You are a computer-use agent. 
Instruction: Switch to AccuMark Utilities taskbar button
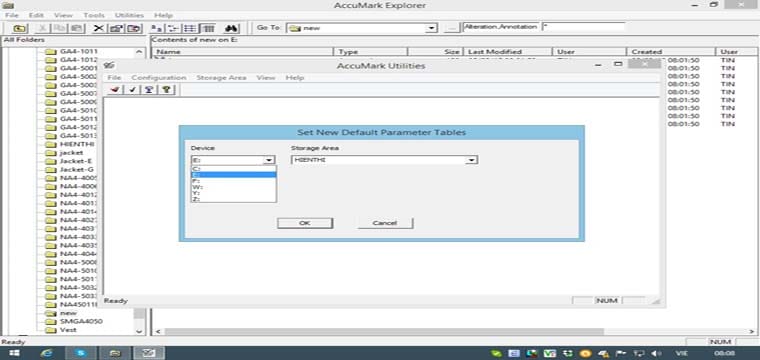(148, 353)
